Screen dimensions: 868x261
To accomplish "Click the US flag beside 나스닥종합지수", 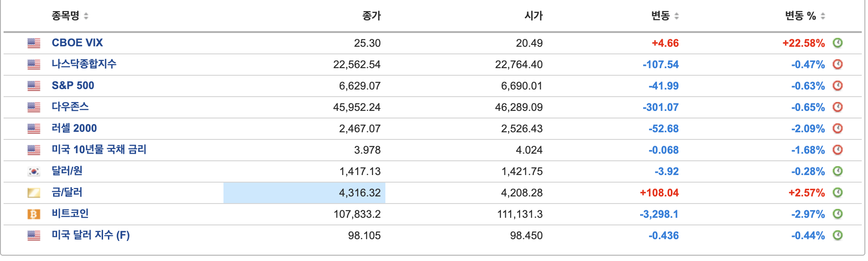I will (x=34, y=65).
